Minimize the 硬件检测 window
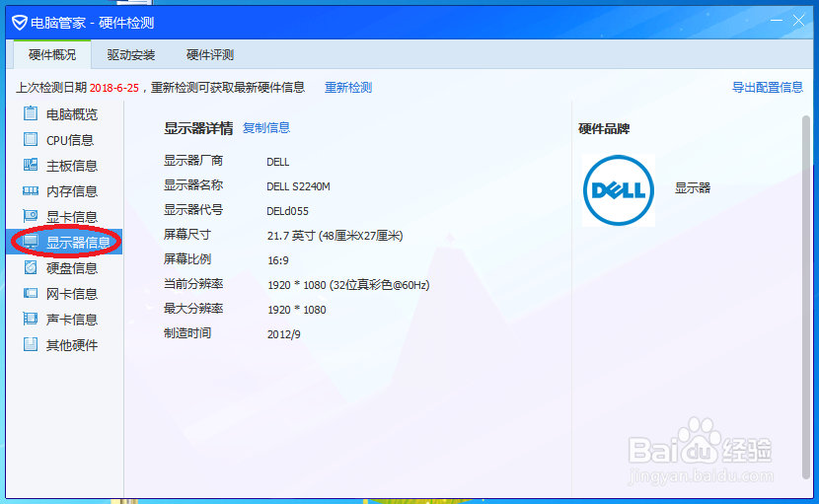Viewport: 819px width, 504px height. [x=777, y=21]
